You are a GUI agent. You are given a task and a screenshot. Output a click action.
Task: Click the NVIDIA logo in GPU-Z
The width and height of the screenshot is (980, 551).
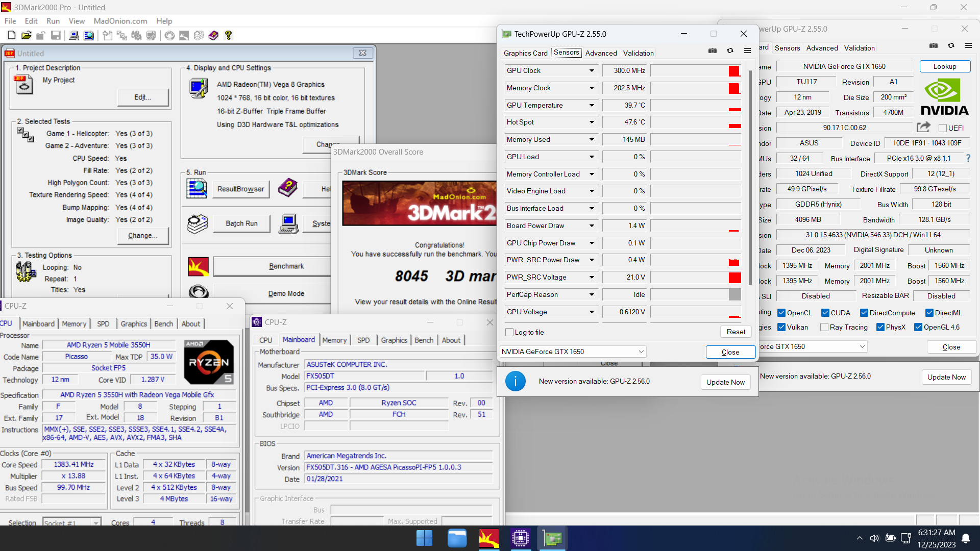pos(944,98)
